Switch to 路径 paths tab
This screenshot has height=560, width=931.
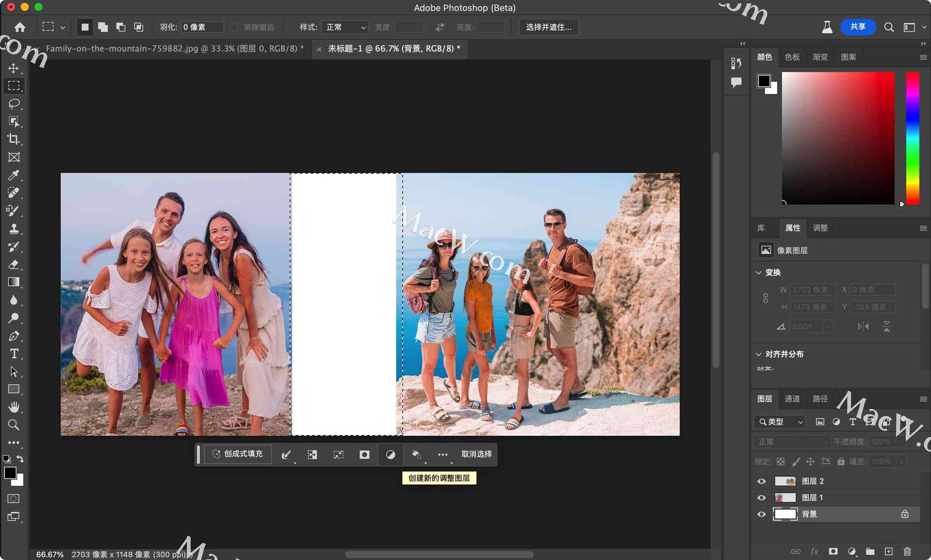[x=820, y=399]
